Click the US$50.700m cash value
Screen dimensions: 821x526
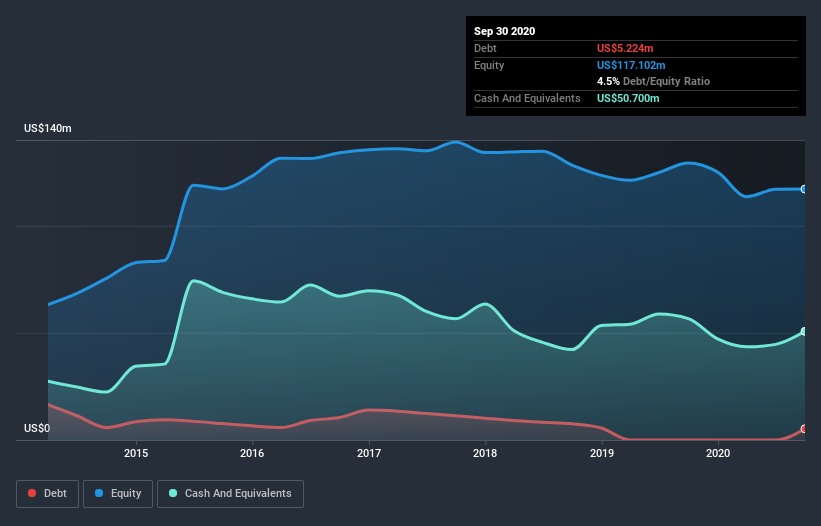[x=628, y=98]
